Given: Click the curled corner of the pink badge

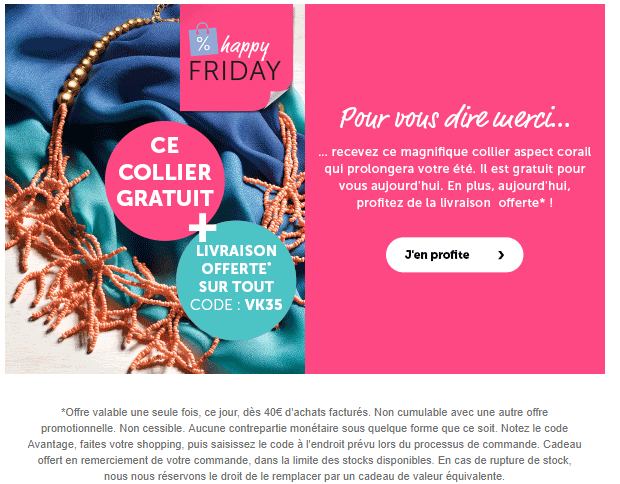Looking at the screenshot, I should [x=278, y=98].
